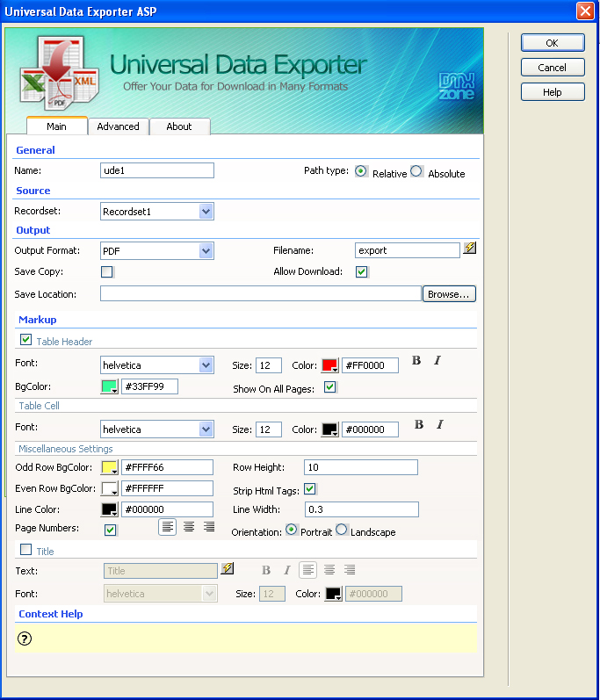This screenshot has width=600, height=700.
Task: Toggle italic for Table Header font
Action: (x=437, y=360)
